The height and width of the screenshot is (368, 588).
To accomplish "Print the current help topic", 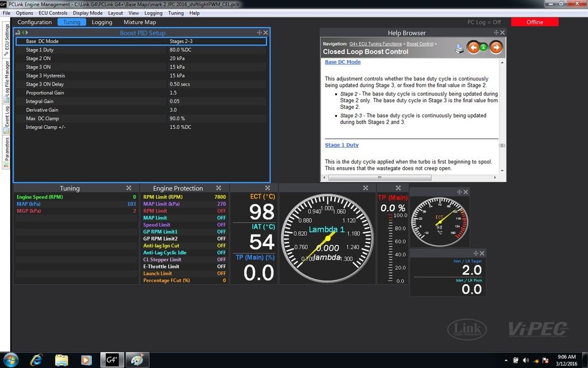I will (459, 48).
